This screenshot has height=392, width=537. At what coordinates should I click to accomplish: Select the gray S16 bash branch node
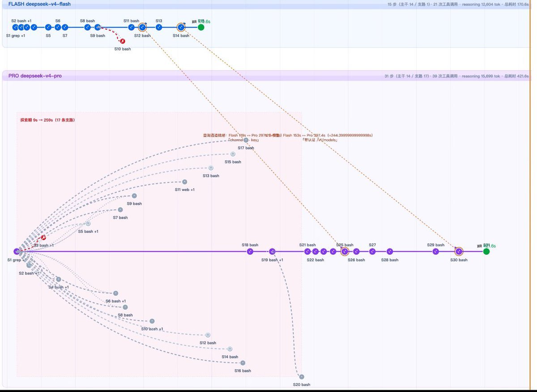click(243, 363)
